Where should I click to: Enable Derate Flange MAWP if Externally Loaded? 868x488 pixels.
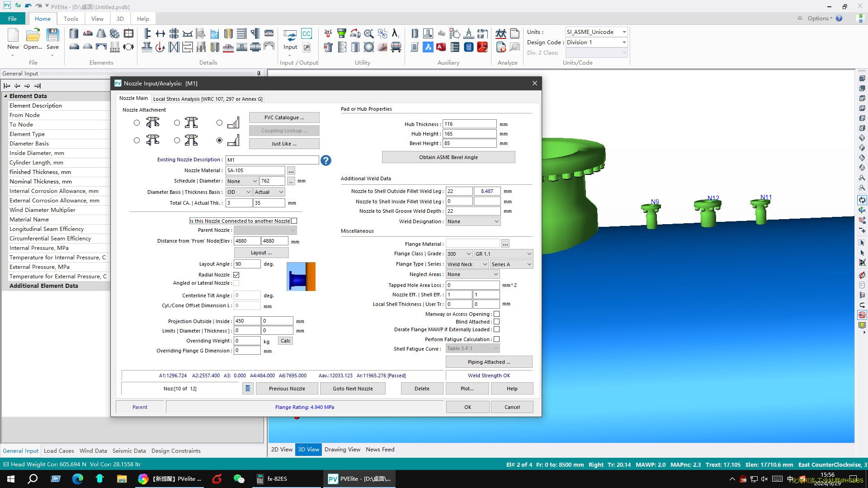(x=496, y=329)
